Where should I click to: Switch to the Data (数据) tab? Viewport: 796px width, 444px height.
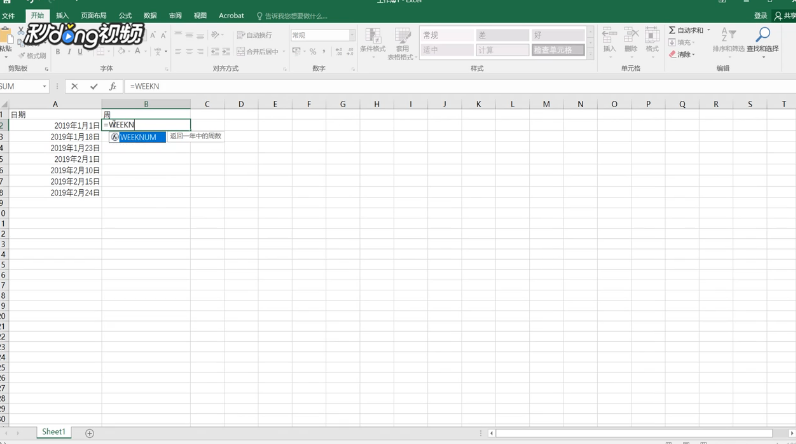pyautogui.click(x=150, y=16)
